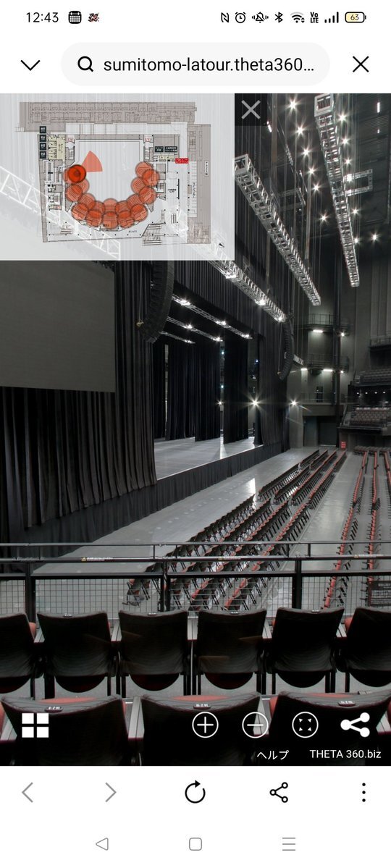Image resolution: width=391 pixels, height=868 pixels.
Task: Tap the sumitomo-latour URL search field
Action: (x=195, y=64)
